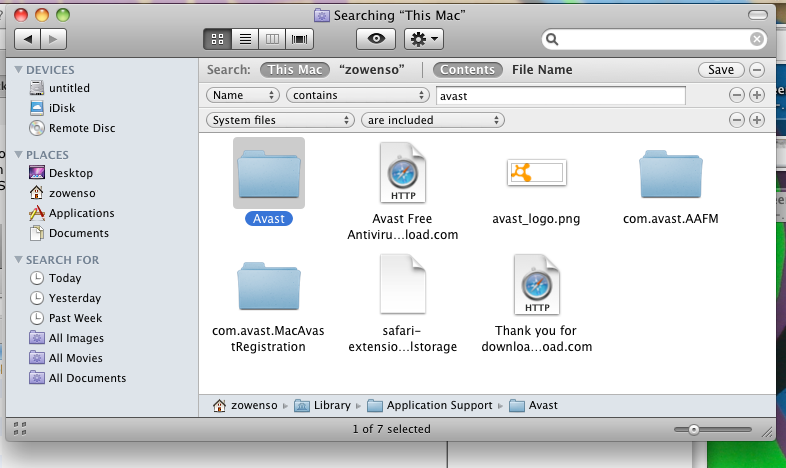Image resolution: width=786 pixels, height=468 pixels.
Task: Click the window resize corner grip
Action: click(767, 432)
